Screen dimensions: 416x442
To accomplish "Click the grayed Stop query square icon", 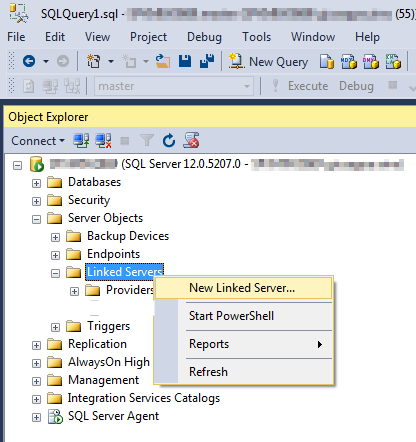I will click(x=393, y=85).
